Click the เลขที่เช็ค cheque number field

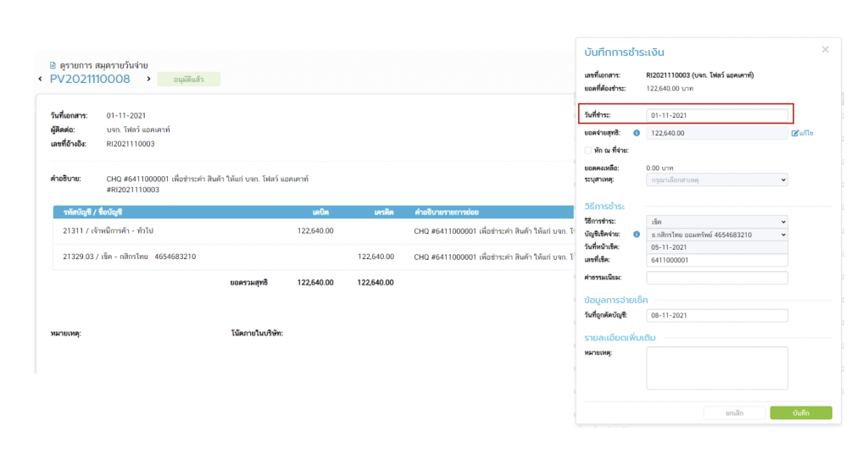(x=716, y=259)
